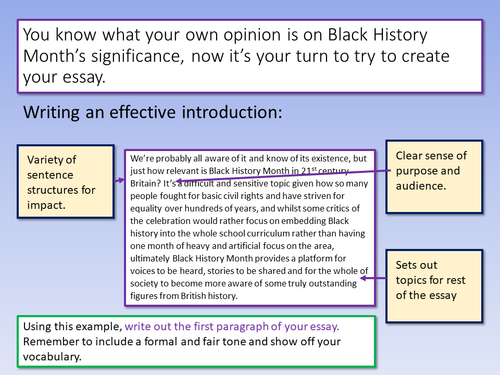Screen dimensions: 500x375
Task: Select the 'Writing an effective introduction' heading
Action: pos(153,112)
